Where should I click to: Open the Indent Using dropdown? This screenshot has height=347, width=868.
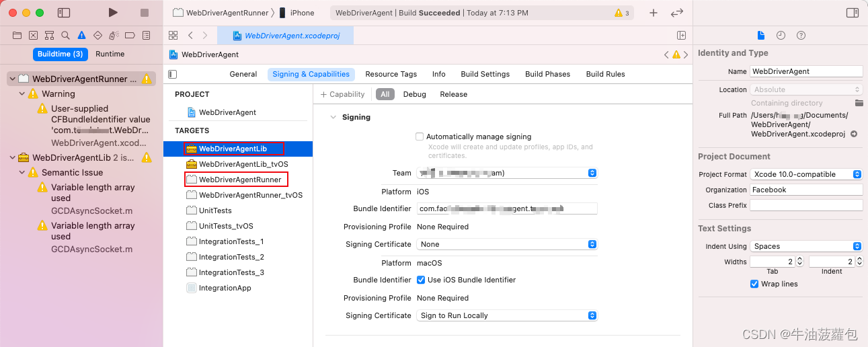(806, 246)
